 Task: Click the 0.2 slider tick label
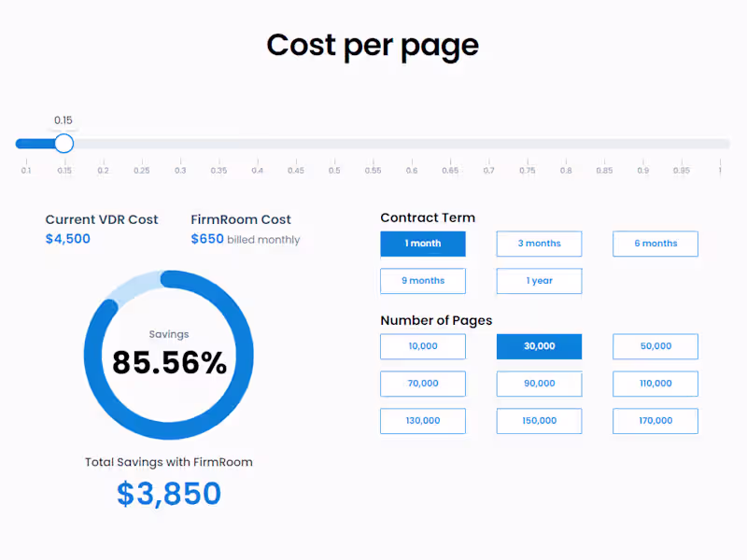[104, 171]
